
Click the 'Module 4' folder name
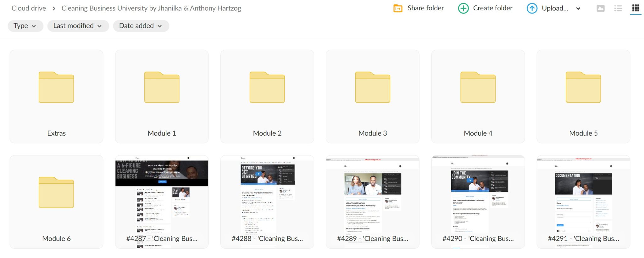(478, 133)
